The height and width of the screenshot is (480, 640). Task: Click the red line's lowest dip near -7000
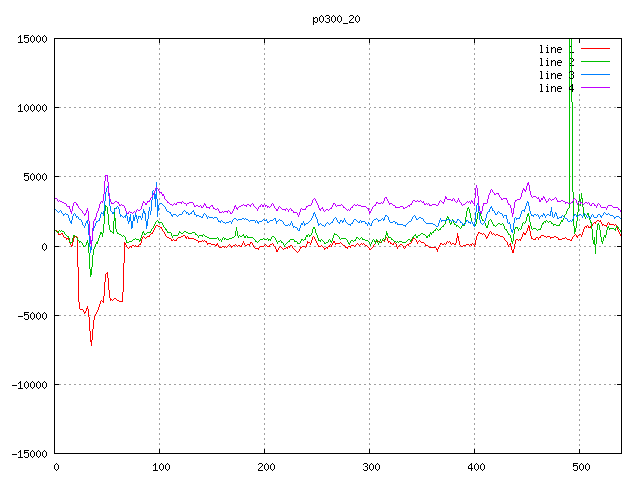pyautogui.click(x=91, y=345)
